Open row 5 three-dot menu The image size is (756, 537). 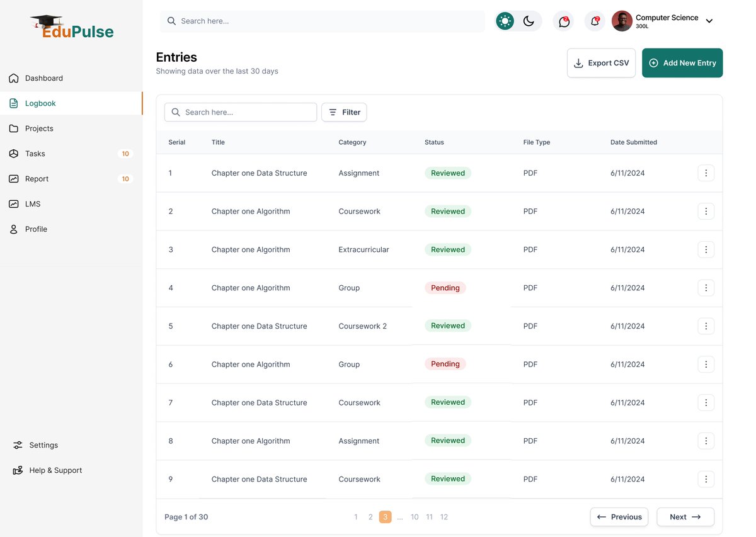coord(706,326)
